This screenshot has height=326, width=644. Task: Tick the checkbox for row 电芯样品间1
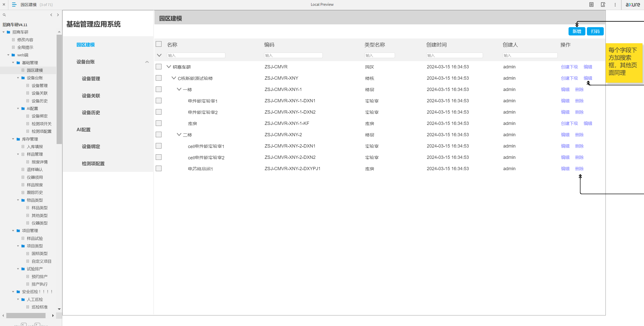click(x=158, y=168)
